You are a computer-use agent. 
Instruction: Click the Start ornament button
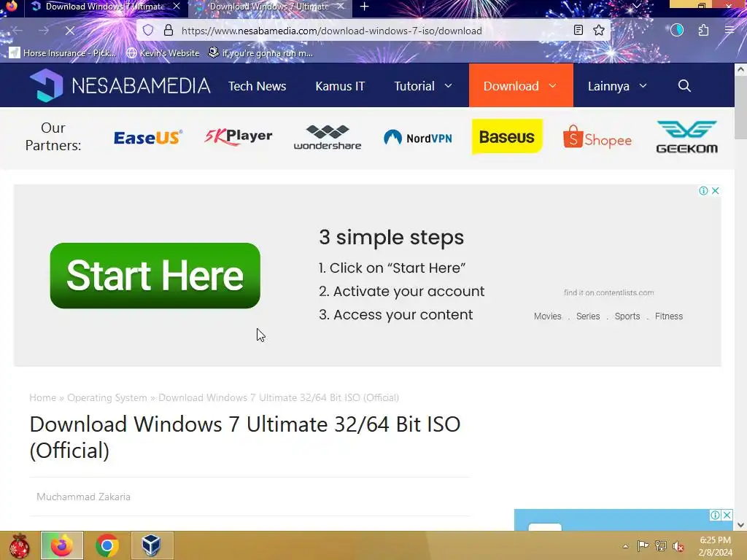(18, 545)
